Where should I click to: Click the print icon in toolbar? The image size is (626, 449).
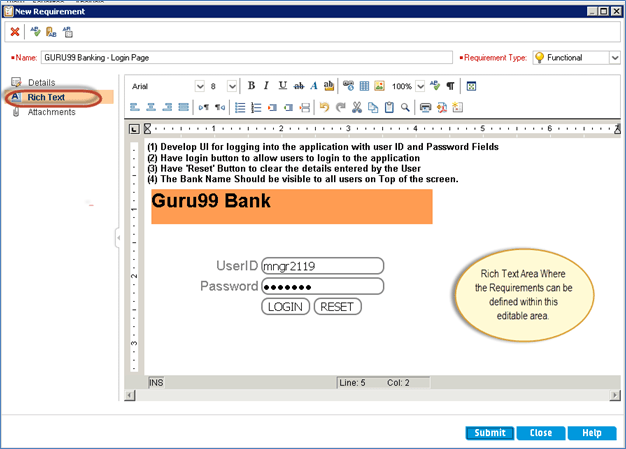pyautogui.click(x=425, y=107)
